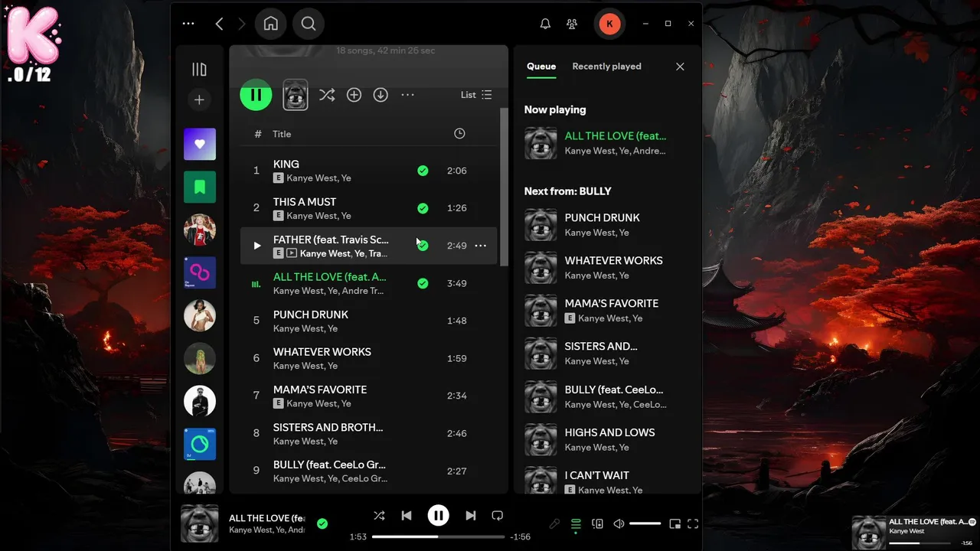Switch to the Recently played tab
Screen dimensions: 980x551
[x=606, y=67]
